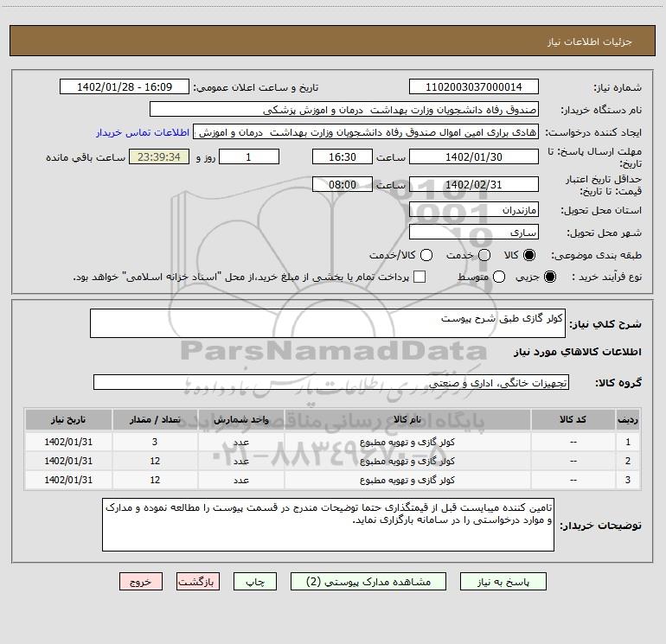The image size is (666, 644).
Task: Click the جزئیات اطلاعات نیاز header title
Action: [590, 41]
